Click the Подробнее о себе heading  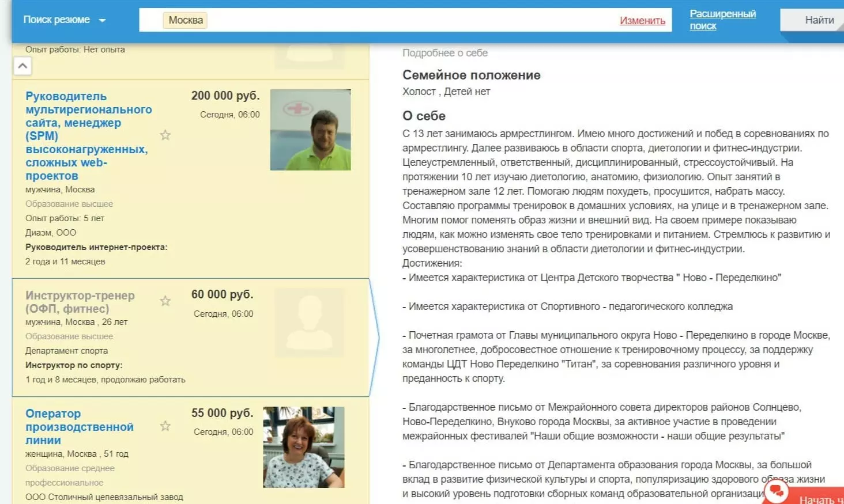(x=444, y=53)
